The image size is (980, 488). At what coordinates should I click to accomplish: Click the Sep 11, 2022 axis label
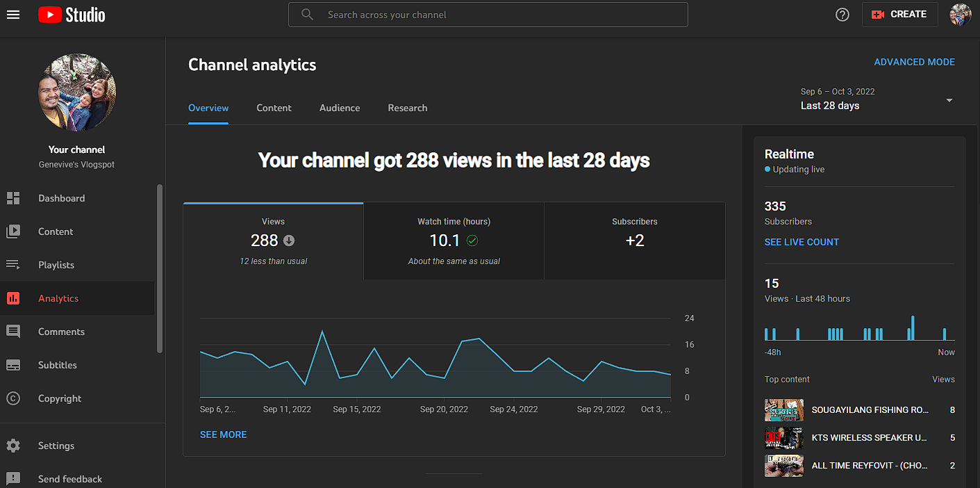click(287, 409)
